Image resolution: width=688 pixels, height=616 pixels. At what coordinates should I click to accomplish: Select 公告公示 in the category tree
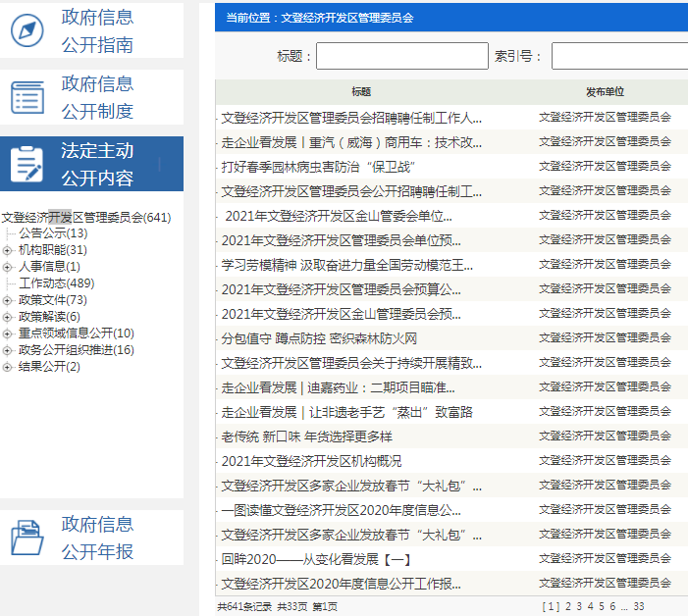[52, 233]
